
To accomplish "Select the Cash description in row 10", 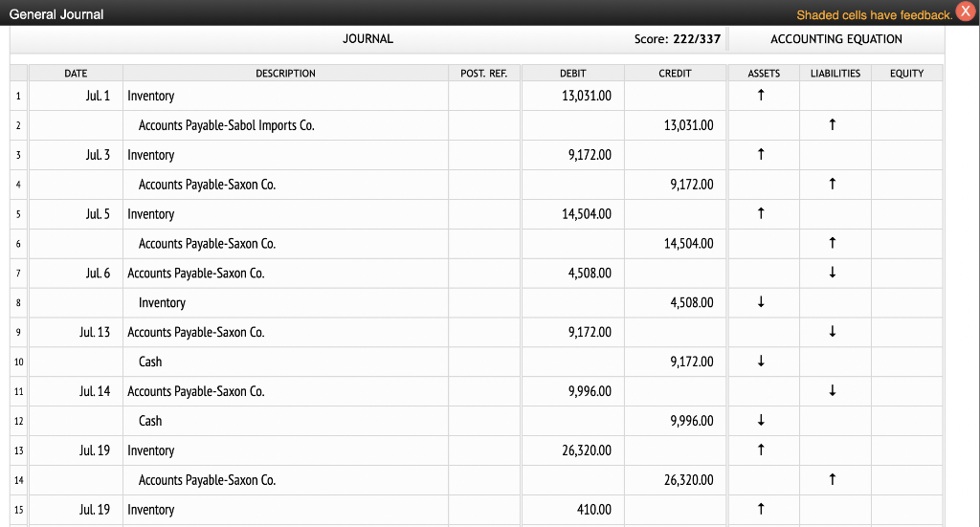I will pos(150,362).
